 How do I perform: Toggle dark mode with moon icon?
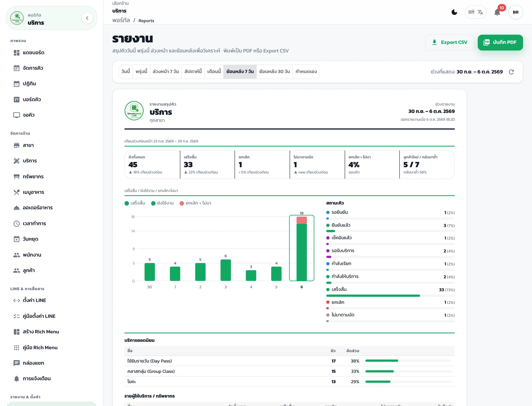pos(454,12)
